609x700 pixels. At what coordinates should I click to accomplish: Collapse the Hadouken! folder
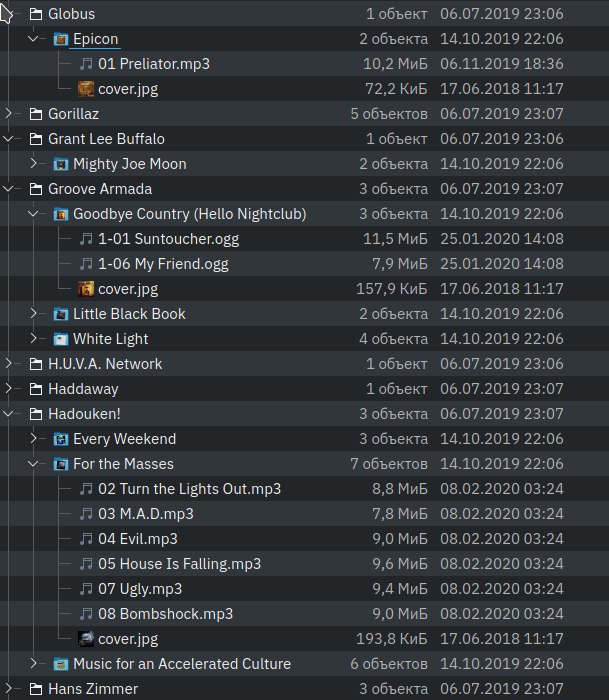8,414
